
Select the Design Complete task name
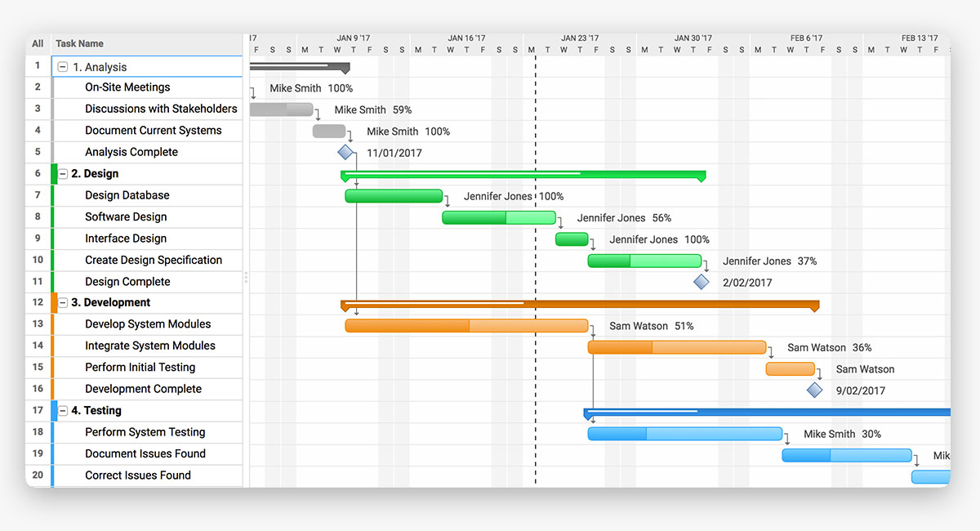point(127,282)
